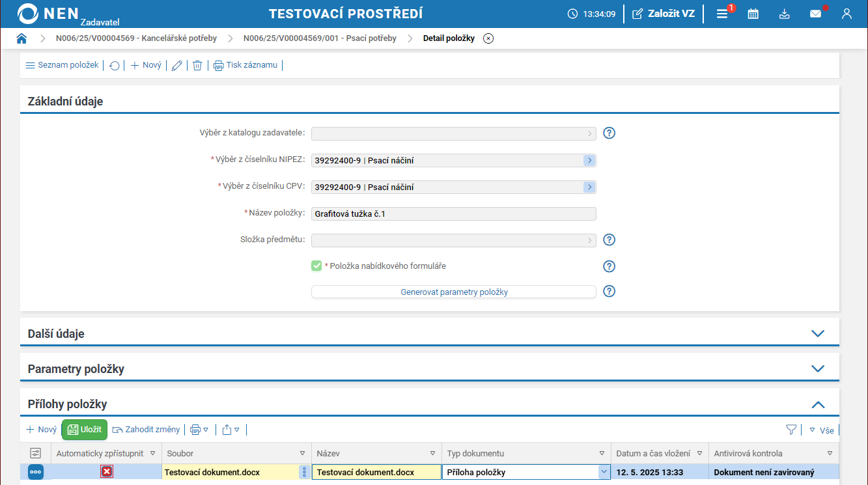Open the calendar icon in header
868x485 pixels.
click(753, 14)
